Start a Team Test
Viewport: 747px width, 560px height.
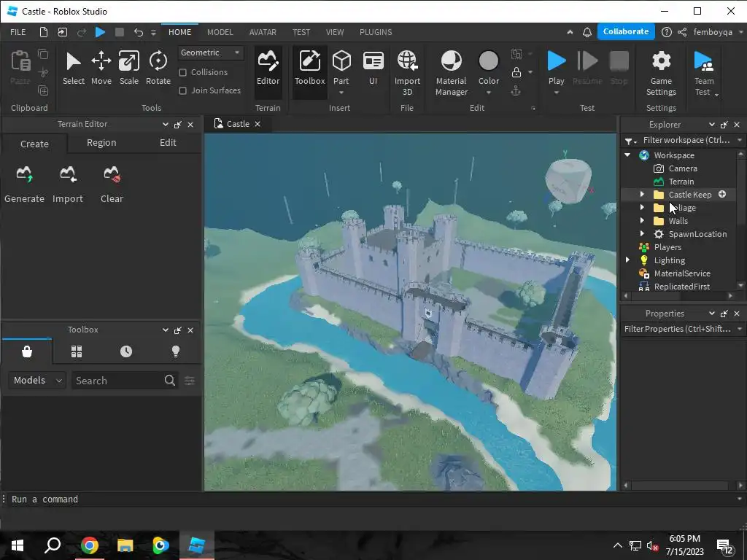(x=704, y=74)
